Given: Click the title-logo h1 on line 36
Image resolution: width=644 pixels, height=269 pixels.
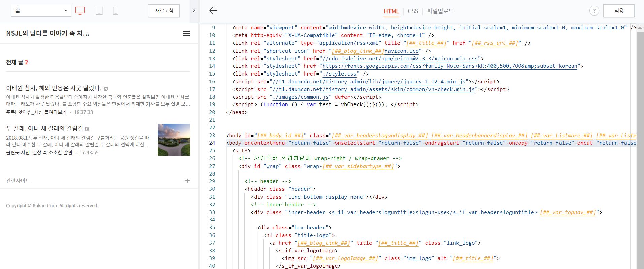Looking at the screenshot, I should pos(299,235).
